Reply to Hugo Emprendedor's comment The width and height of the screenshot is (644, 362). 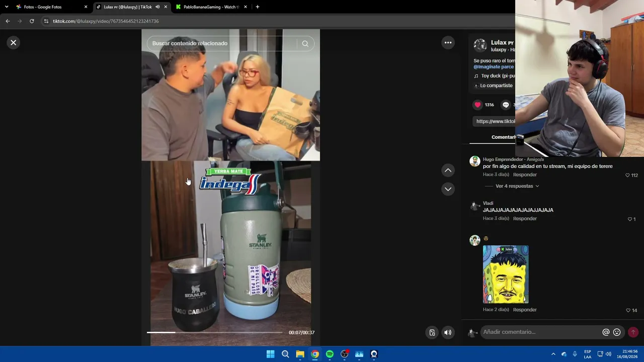pos(525,174)
